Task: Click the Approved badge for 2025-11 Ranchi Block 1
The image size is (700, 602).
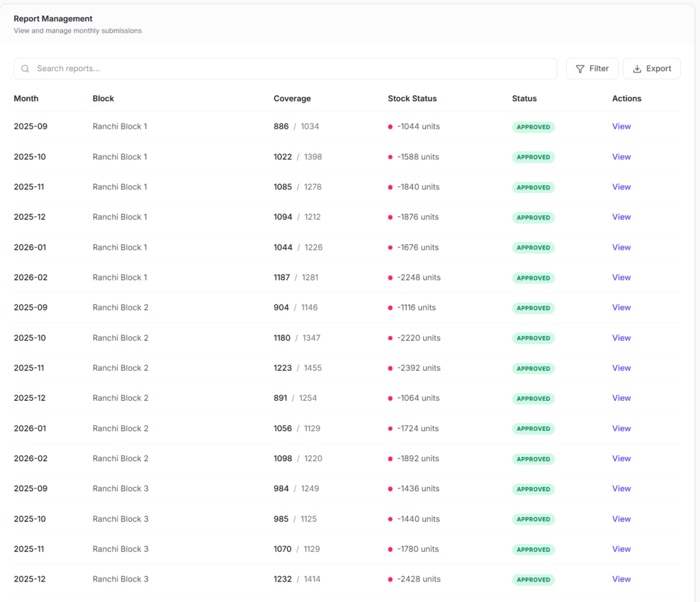Action: point(533,187)
